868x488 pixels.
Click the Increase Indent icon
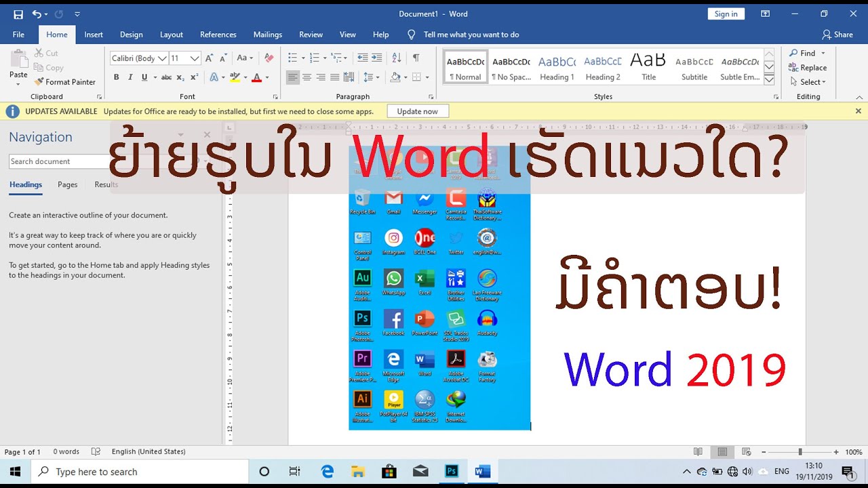click(x=378, y=58)
